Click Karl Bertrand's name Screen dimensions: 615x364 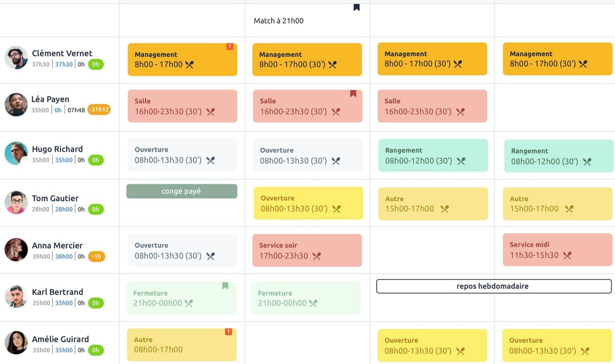coord(58,292)
